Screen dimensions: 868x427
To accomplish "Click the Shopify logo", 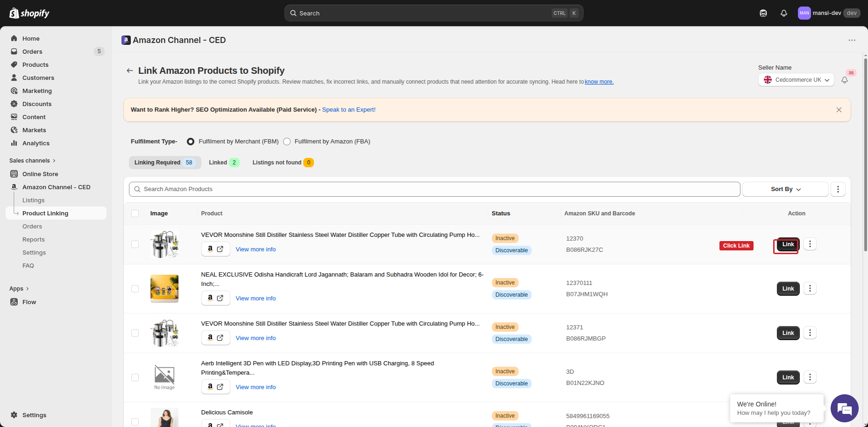I will tap(29, 13).
